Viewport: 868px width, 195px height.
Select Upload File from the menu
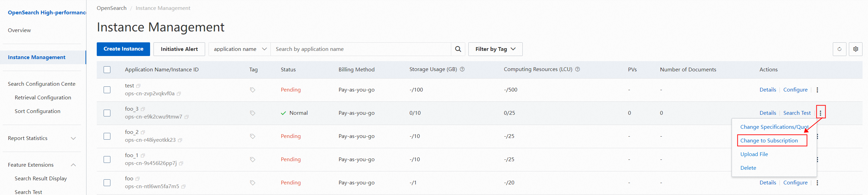pyautogui.click(x=754, y=154)
